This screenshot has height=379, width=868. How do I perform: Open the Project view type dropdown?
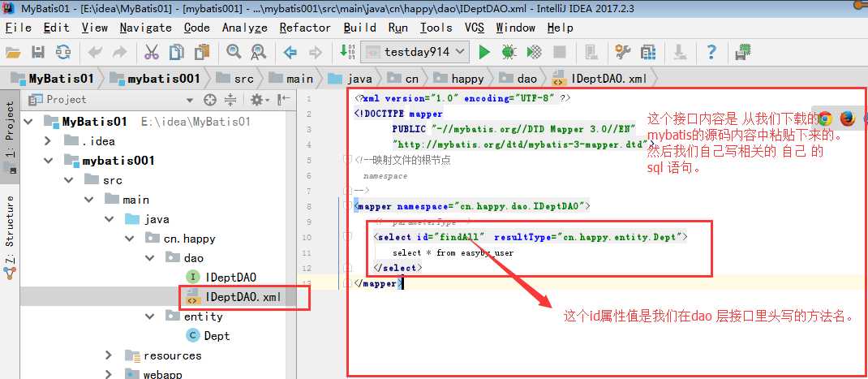(190, 101)
